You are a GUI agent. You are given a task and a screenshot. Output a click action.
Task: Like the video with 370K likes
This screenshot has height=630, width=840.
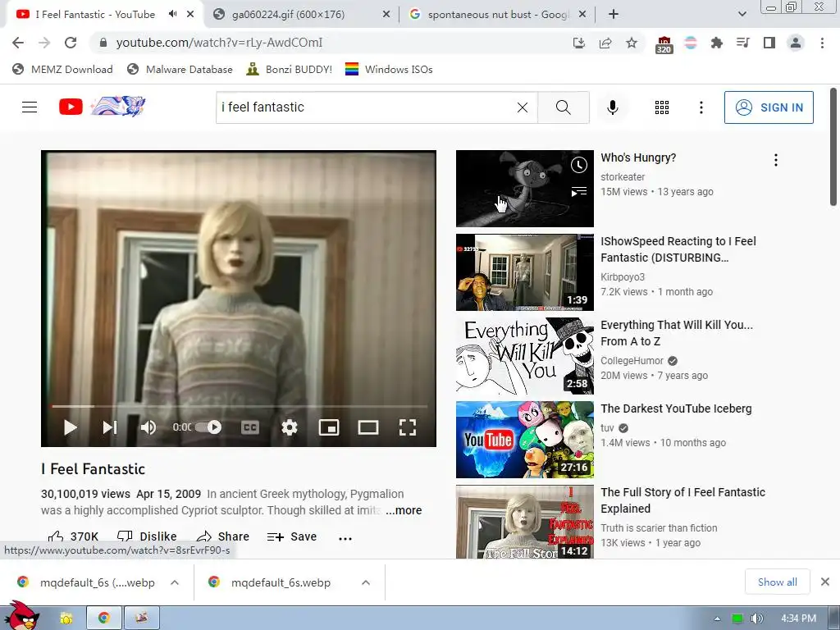pyautogui.click(x=73, y=536)
